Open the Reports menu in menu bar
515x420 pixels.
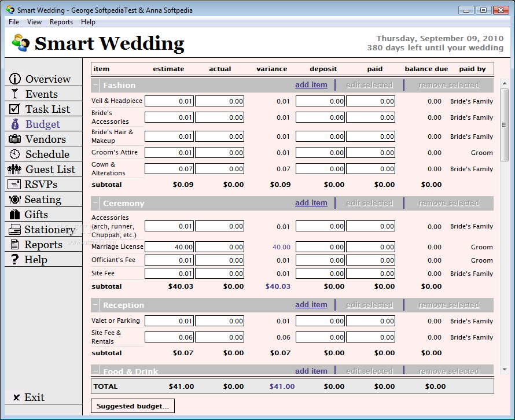point(61,22)
